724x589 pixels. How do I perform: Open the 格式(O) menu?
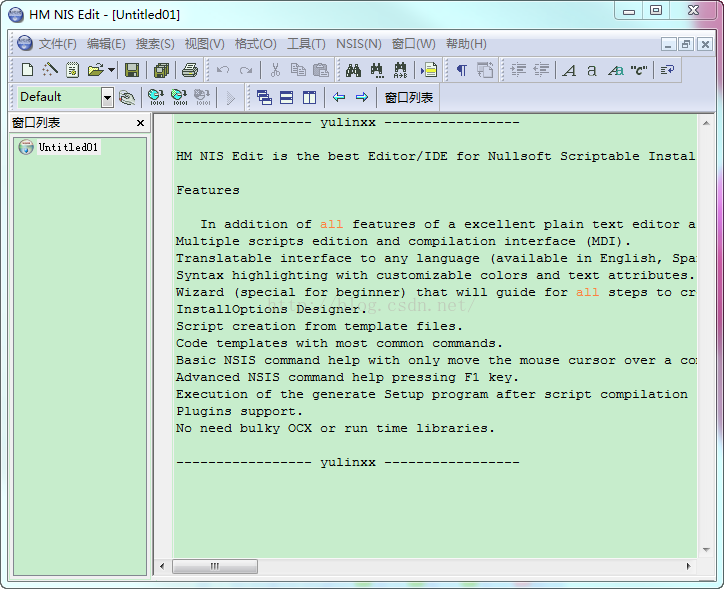point(255,44)
